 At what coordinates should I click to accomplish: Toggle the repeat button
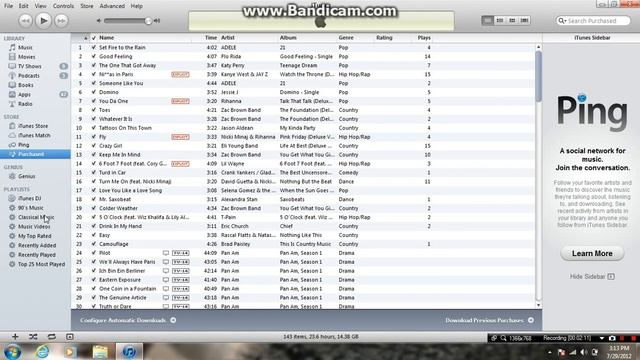point(51,337)
